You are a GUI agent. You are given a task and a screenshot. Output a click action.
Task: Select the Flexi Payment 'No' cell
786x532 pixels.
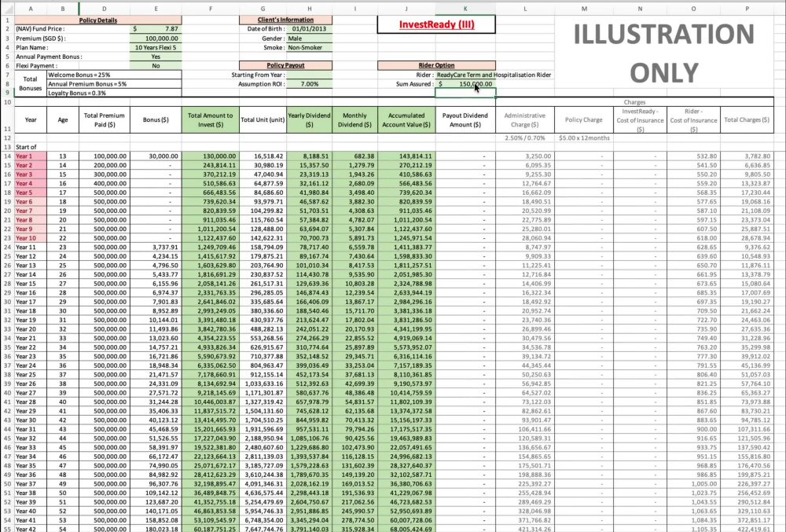pyautogui.click(x=156, y=66)
